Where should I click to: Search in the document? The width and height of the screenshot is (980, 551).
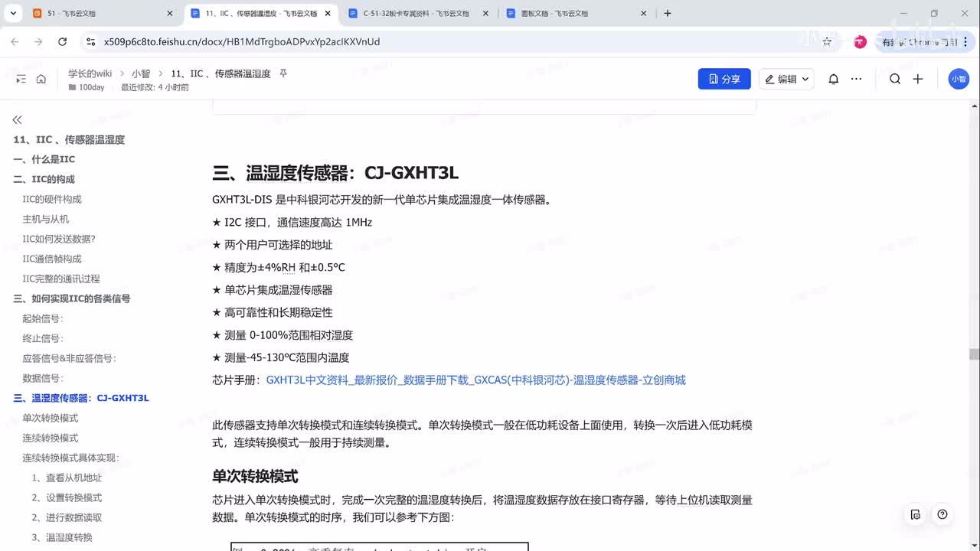pyautogui.click(x=895, y=79)
